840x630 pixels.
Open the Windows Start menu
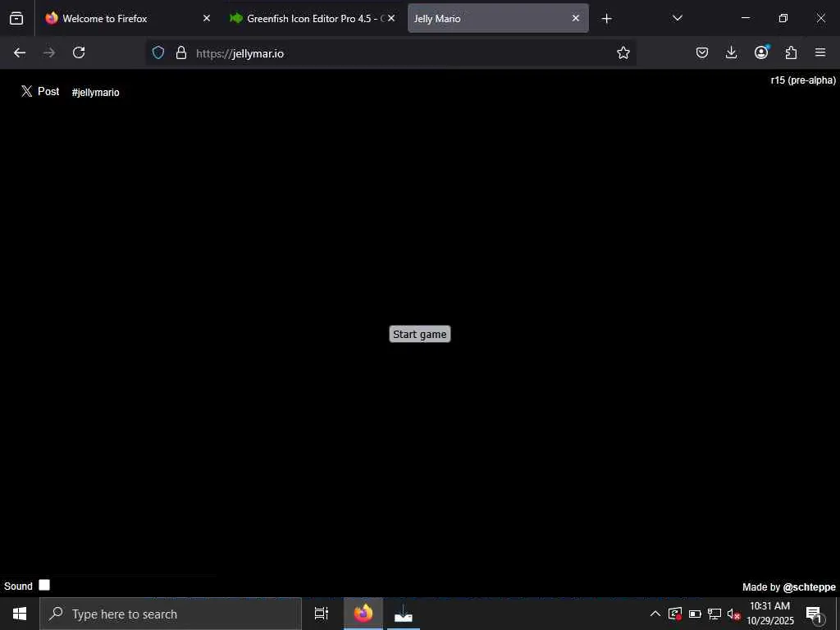coord(20,614)
